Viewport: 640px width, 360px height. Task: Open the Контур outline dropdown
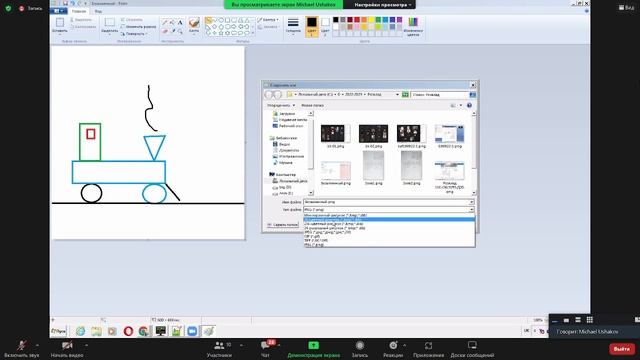pyautogui.click(x=268, y=20)
